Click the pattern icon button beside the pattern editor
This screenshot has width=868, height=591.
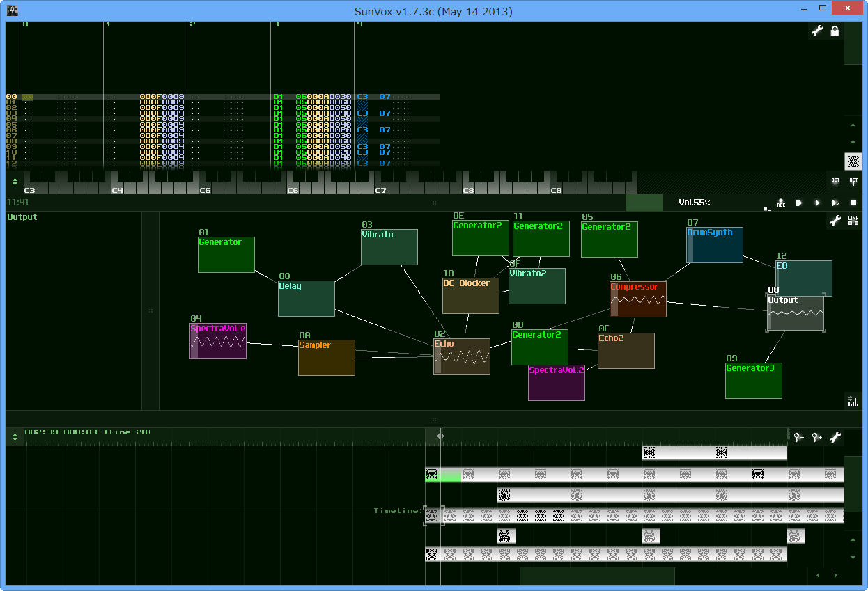853,161
